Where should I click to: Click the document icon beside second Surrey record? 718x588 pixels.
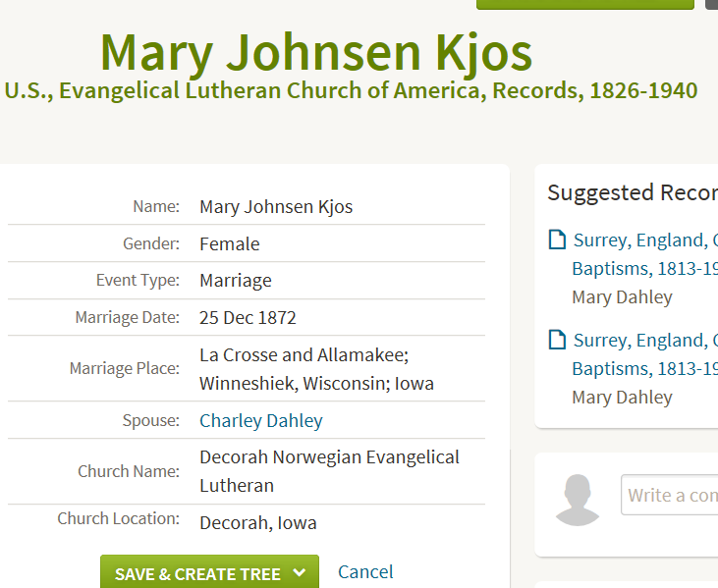(x=557, y=340)
